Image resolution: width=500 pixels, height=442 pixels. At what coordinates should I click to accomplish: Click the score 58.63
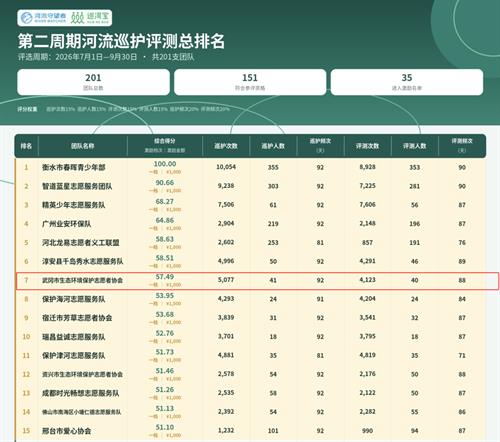click(x=165, y=239)
